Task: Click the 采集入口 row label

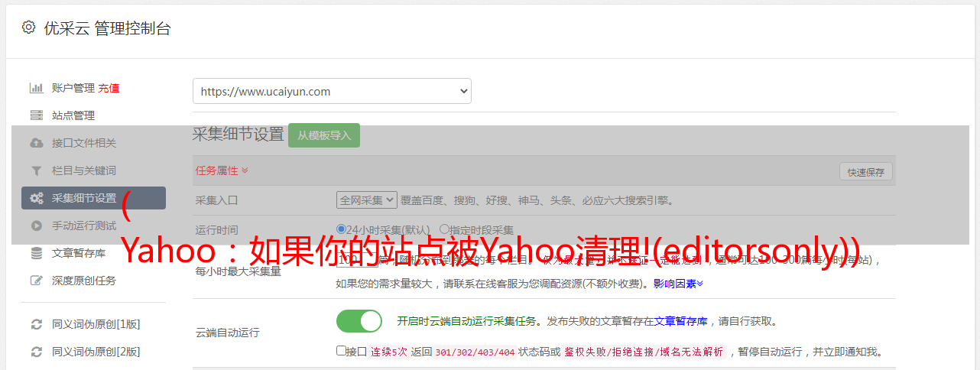Action: tap(217, 200)
